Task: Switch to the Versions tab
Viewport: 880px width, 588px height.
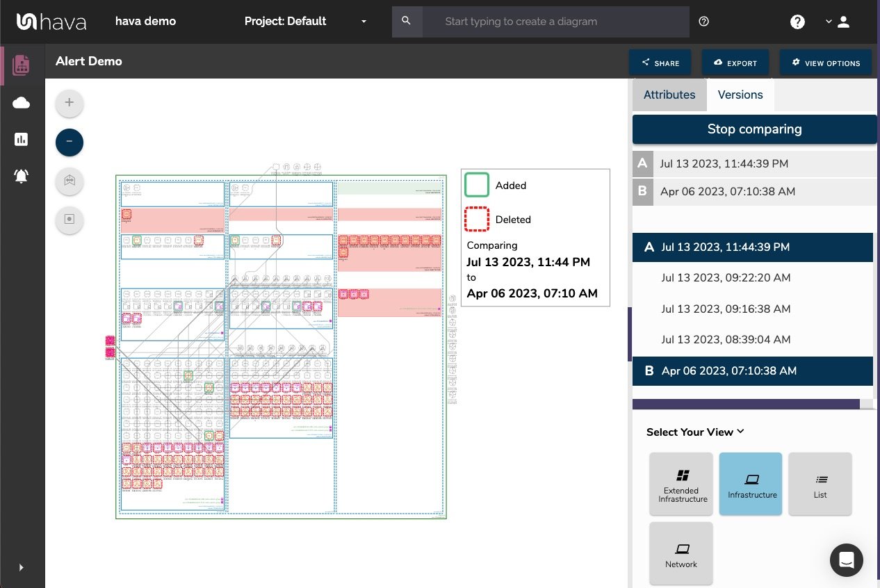Action: pos(740,95)
